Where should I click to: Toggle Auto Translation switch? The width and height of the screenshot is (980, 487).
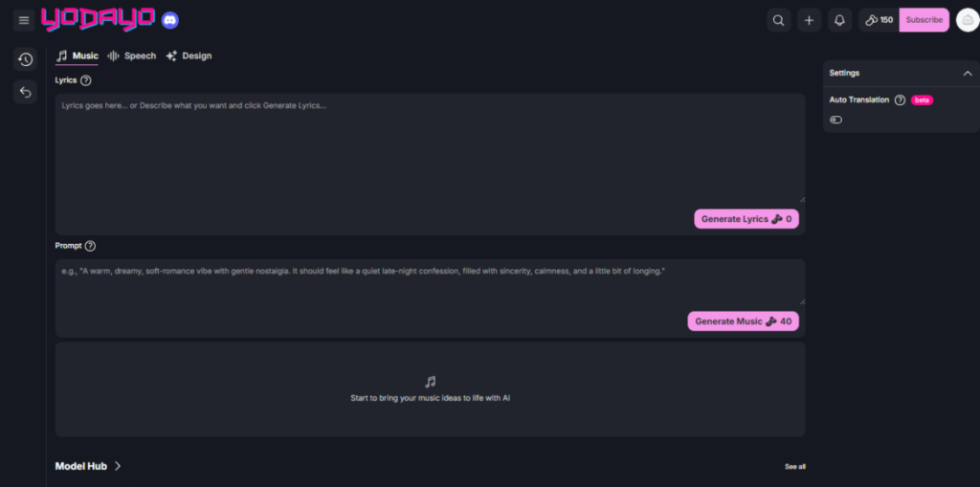tap(835, 120)
